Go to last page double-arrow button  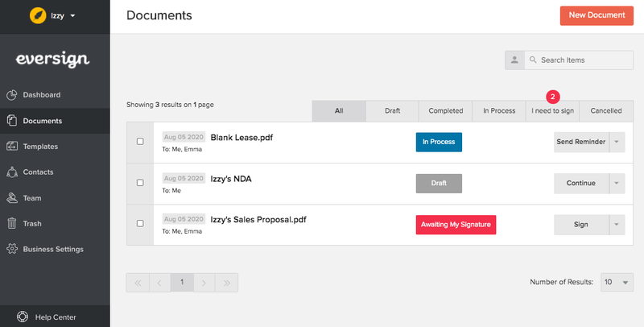point(226,283)
